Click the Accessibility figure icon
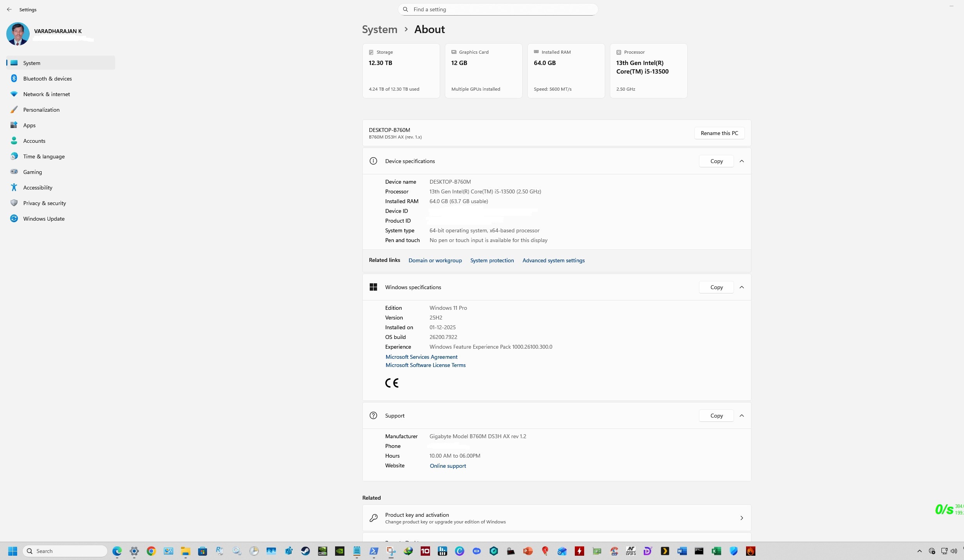This screenshot has height=560, width=964. pyautogui.click(x=14, y=187)
